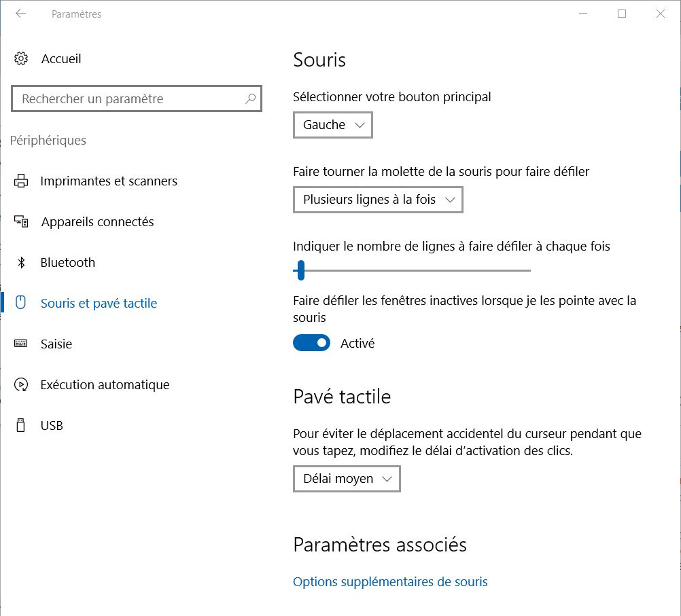Viewport: 681px width, 616px height.
Task: Go to Accueil settings home
Action: [61, 59]
